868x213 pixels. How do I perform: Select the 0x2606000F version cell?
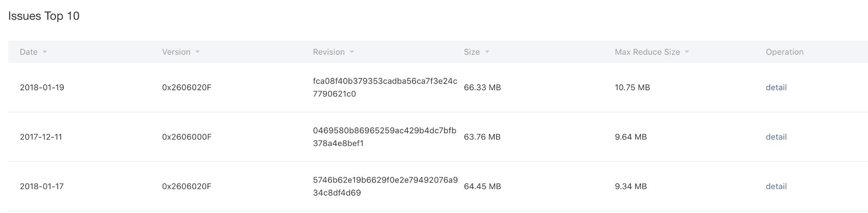tap(187, 137)
